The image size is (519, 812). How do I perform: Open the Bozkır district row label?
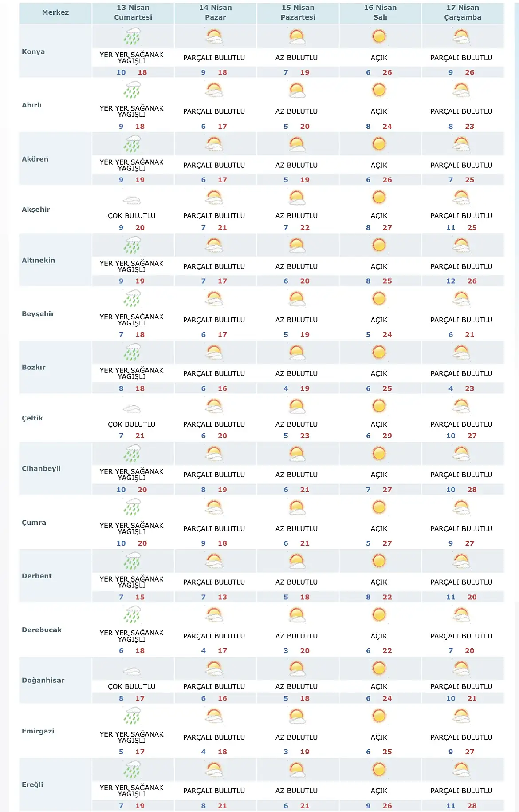pos(34,367)
